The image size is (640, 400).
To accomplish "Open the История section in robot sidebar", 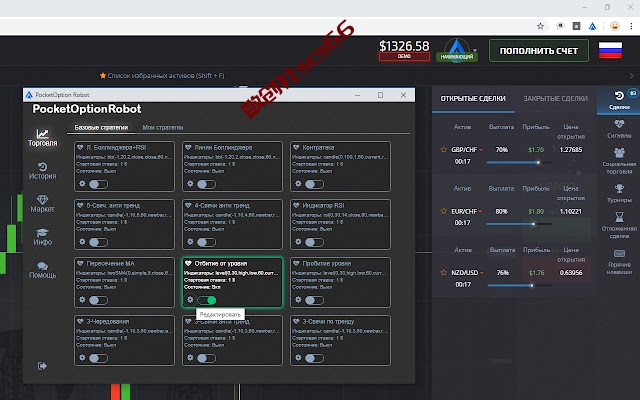I will (x=42, y=171).
